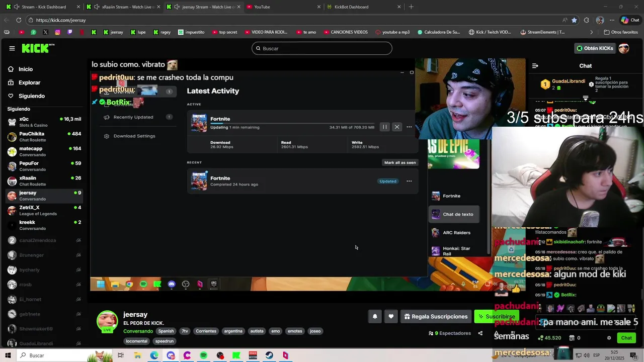
Task: Switch to Stream - Kick Dashboard tab
Action: point(44,7)
